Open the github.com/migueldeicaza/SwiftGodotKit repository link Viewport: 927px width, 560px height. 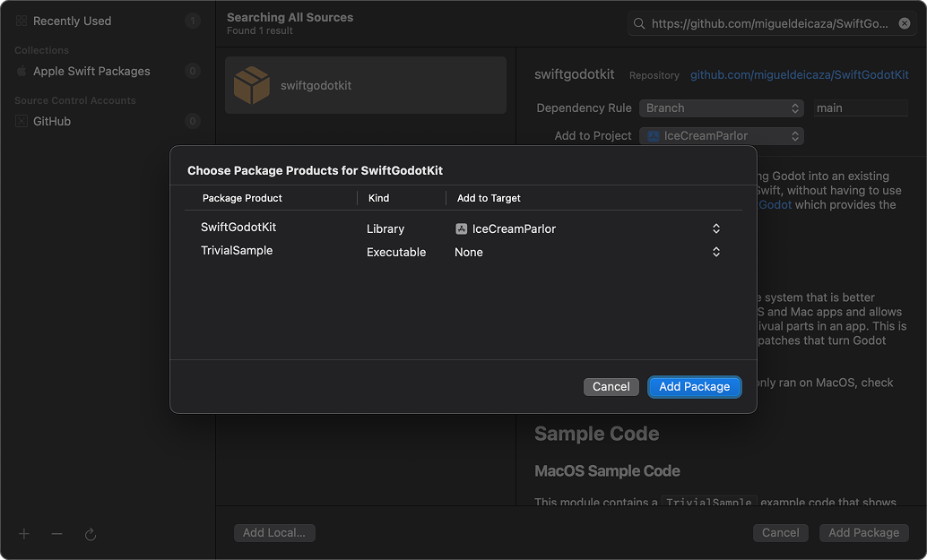(800, 75)
